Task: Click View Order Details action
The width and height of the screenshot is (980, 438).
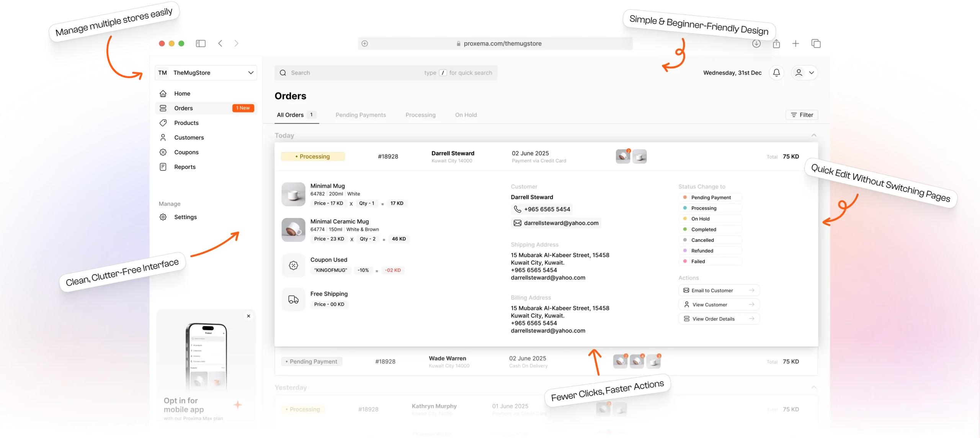Action: 719,319
